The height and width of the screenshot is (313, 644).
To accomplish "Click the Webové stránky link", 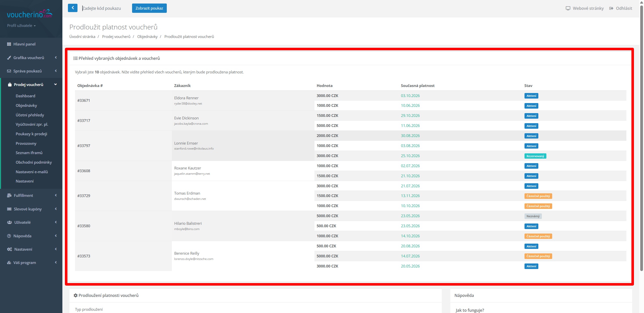I will 585,8.
